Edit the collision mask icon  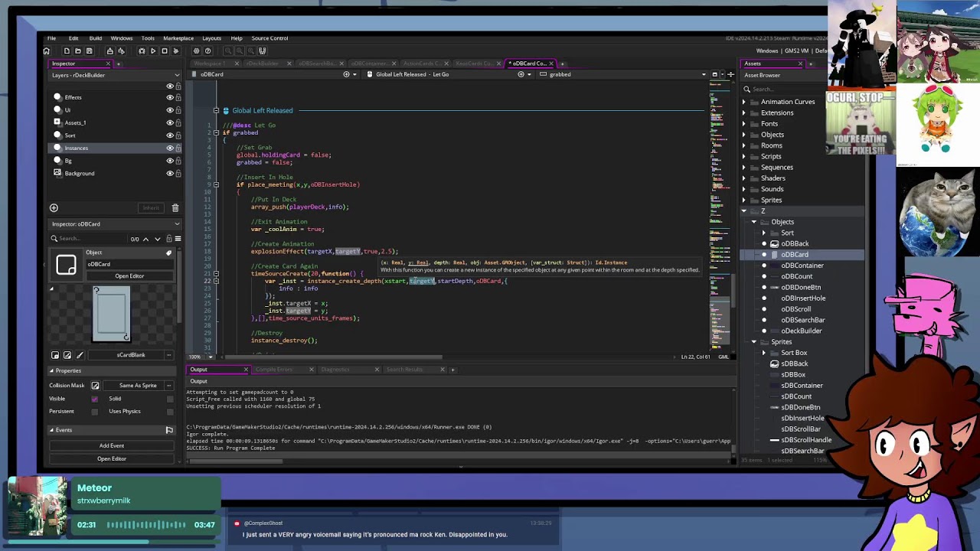pyautogui.click(x=95, y=386)
